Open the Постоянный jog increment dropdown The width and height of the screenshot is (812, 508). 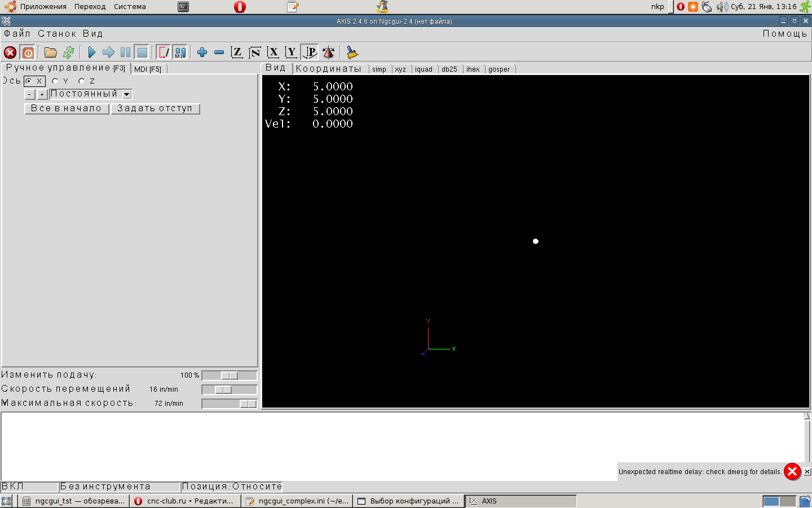91,94
